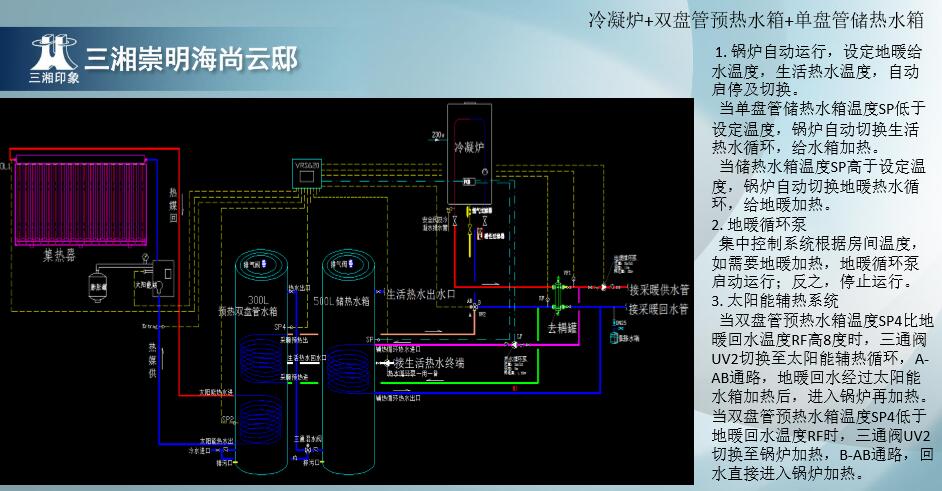
Task: Click the 辅热循环热水进口 label
Action: point(398,349)
